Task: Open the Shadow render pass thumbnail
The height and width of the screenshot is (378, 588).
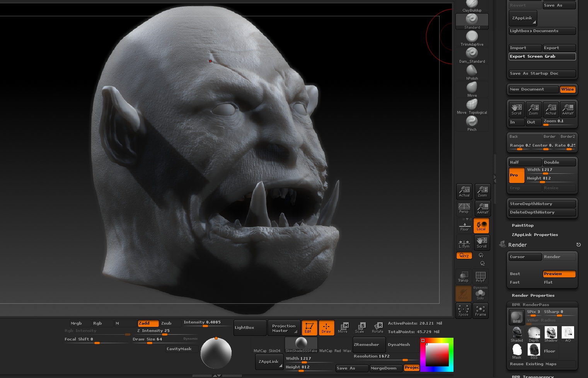Action: [x=551, y=334]
